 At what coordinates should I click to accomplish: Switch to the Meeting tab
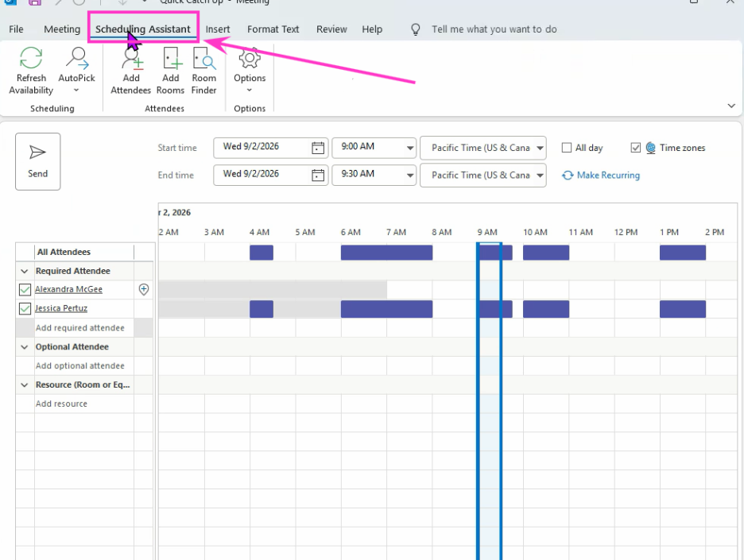(62, 29)
